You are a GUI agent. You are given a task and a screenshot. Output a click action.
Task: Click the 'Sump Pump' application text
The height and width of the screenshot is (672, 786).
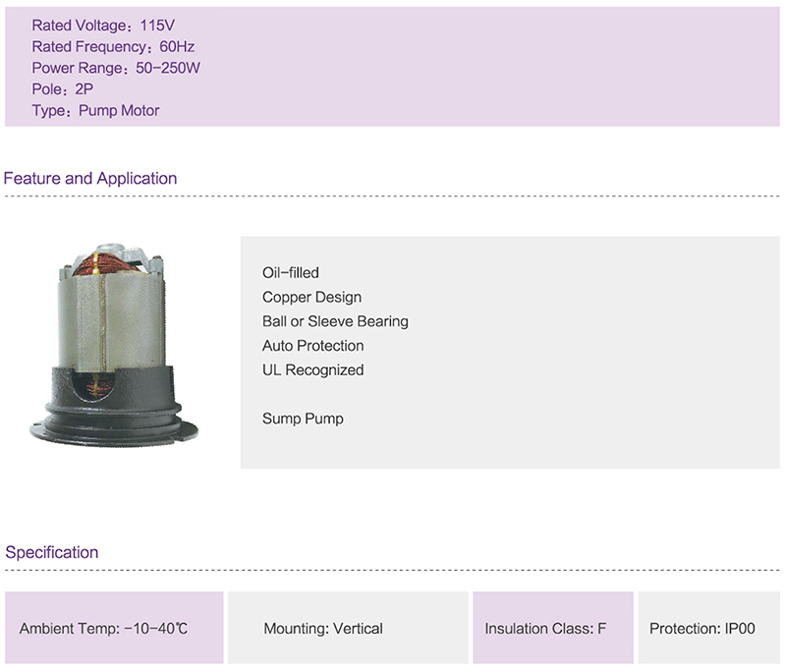pos(303,419)
